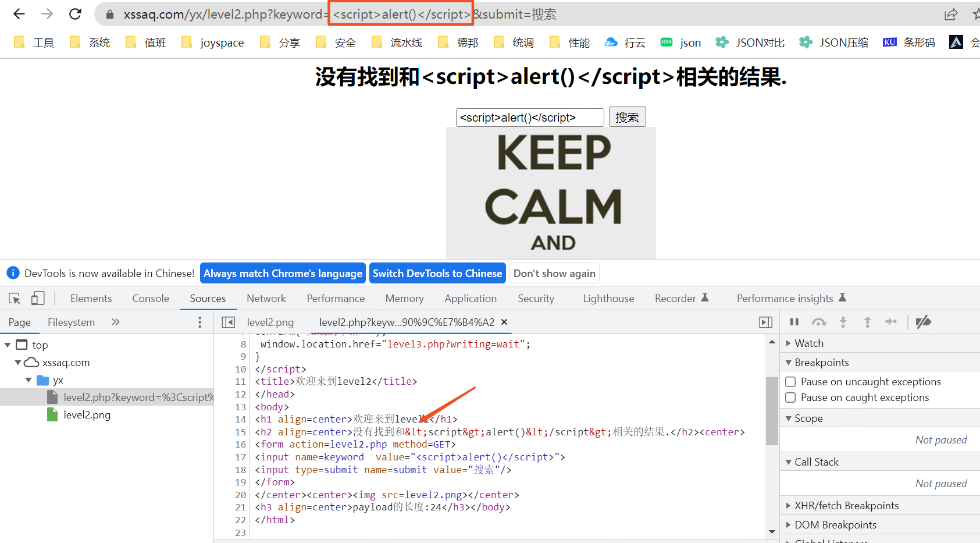Click the keyword search input field

click(x=530, y=117)
